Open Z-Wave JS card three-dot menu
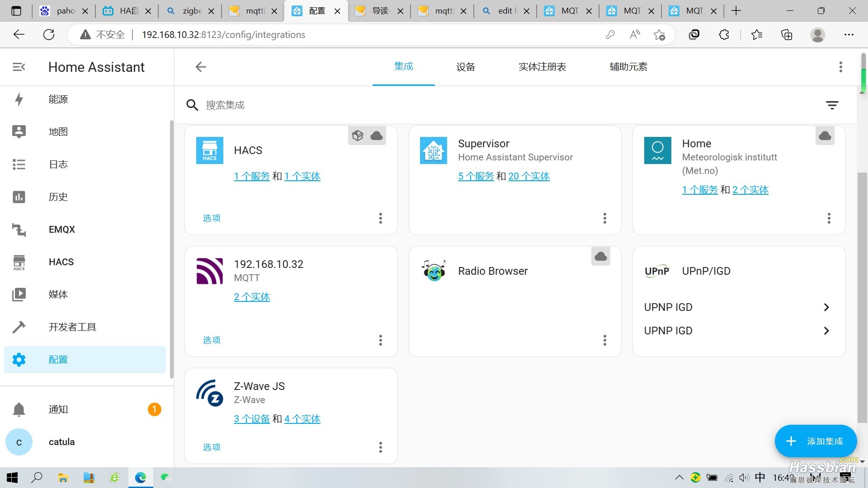Image resolution: width=868 pixels, height=488 pixels. [x=381, y=447]
